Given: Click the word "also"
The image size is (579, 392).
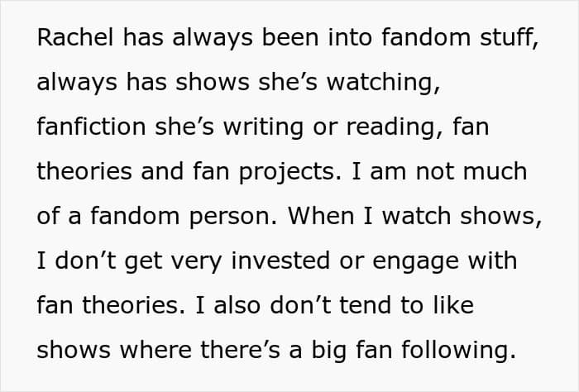Looking at the screenshot, I should coord(237,305).
